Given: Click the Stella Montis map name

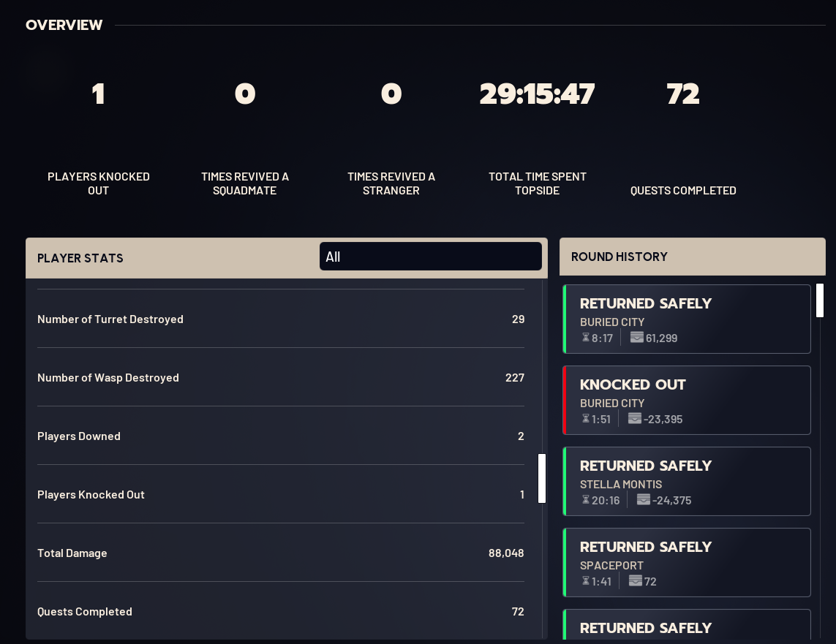Looking at the screenshot, I should [621, 484].
